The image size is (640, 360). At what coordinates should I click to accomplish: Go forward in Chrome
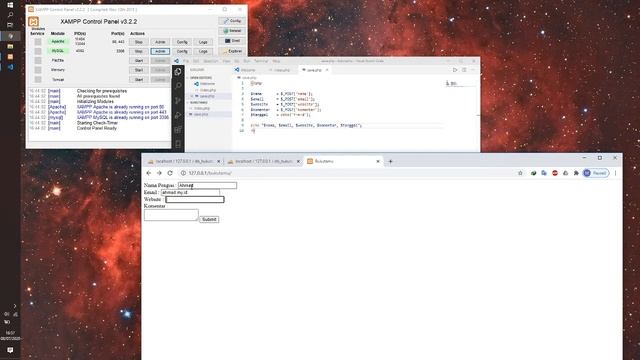pos(159,173)
